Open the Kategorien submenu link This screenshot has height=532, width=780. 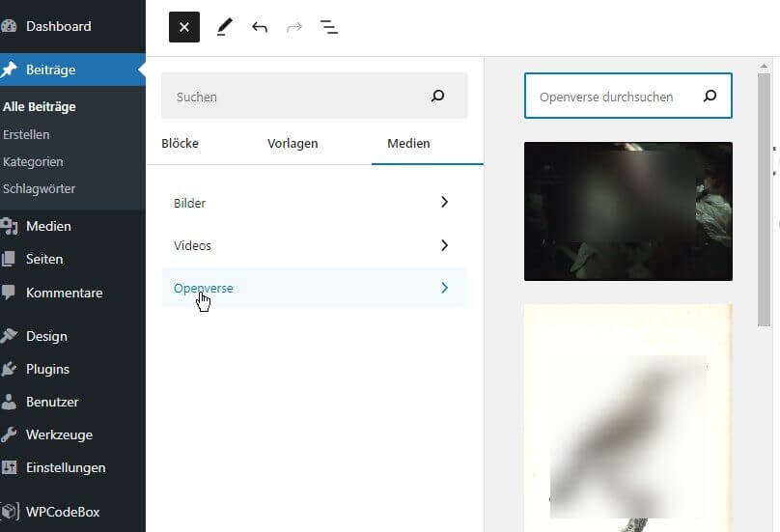tap(33, 161)
